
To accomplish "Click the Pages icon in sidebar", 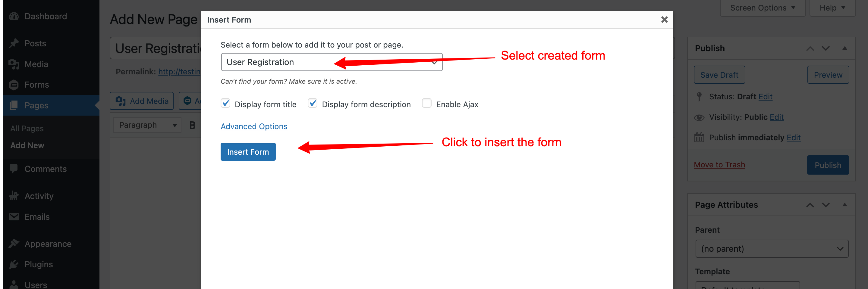I will 14,105.
